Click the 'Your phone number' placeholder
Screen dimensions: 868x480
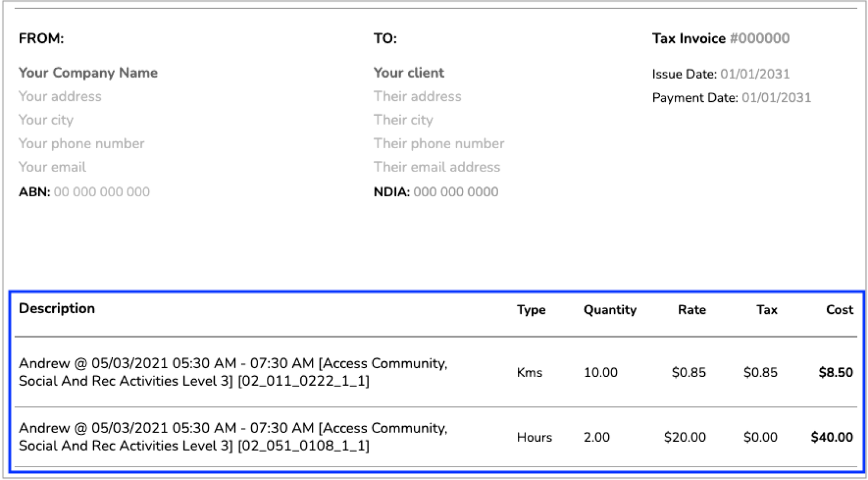82,144
